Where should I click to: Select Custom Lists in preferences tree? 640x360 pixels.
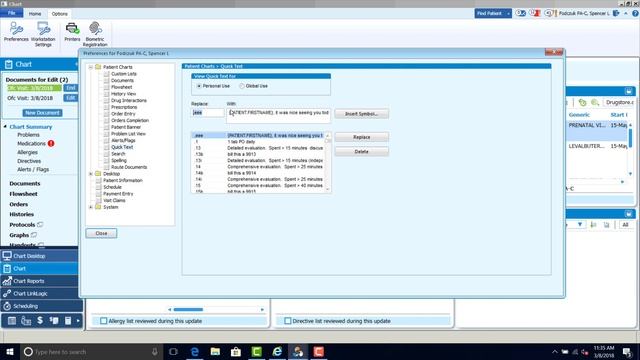[x=124, y=74]
